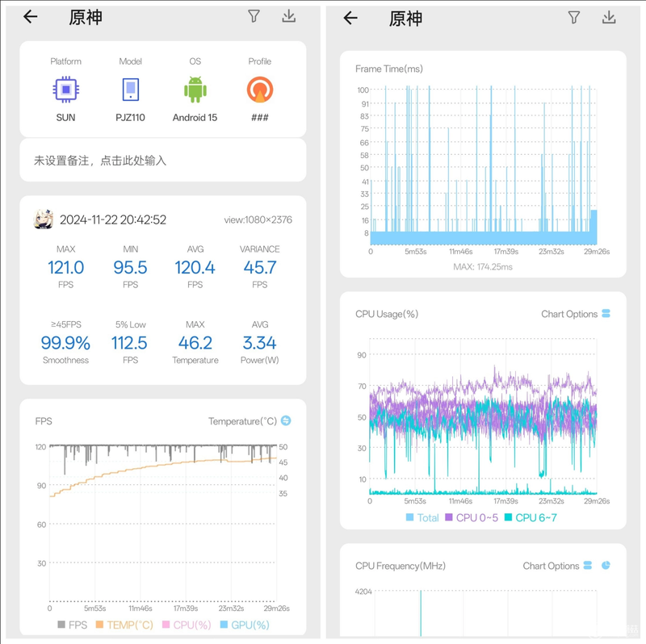Open the filter funnel in the right panel
This screenshot has height=644, width=646.
[574, 18]
